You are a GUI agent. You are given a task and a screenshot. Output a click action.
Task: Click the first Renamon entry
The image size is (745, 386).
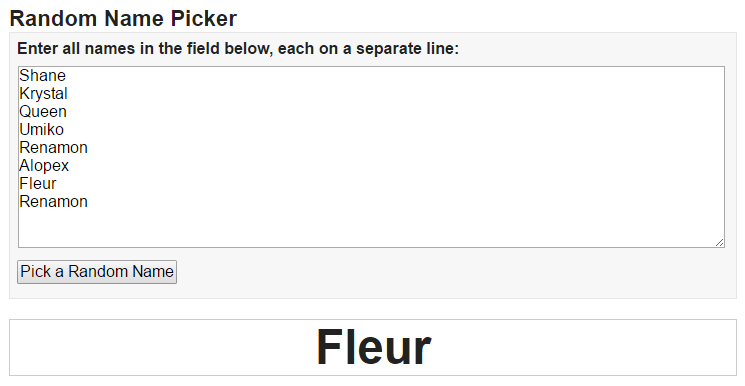tap(53, 147)
